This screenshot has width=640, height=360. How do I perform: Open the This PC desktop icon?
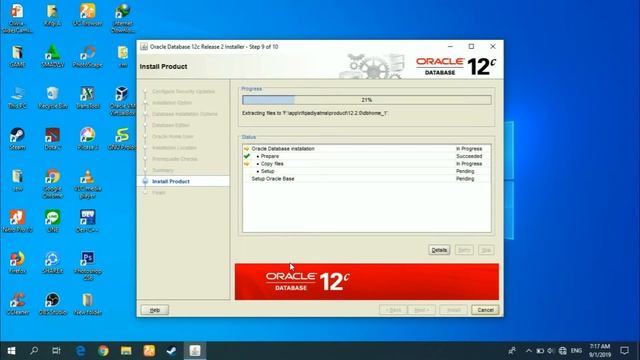17,98
